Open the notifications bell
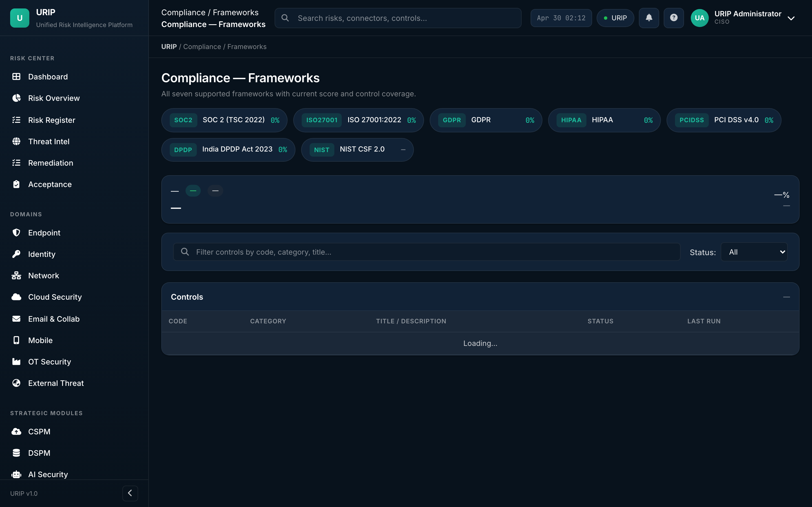 [648, 18]
